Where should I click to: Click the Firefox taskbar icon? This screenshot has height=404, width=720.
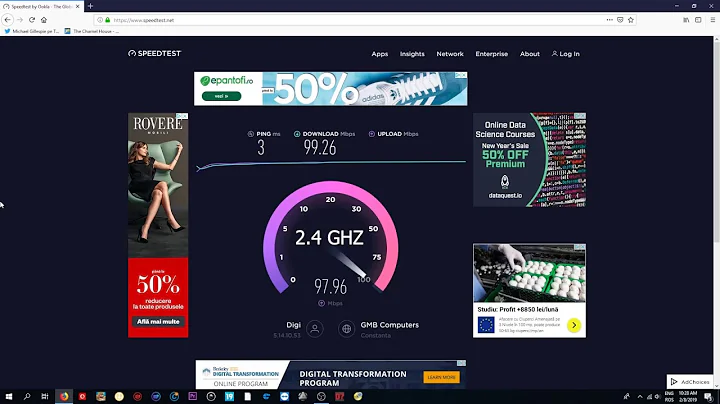64,396
